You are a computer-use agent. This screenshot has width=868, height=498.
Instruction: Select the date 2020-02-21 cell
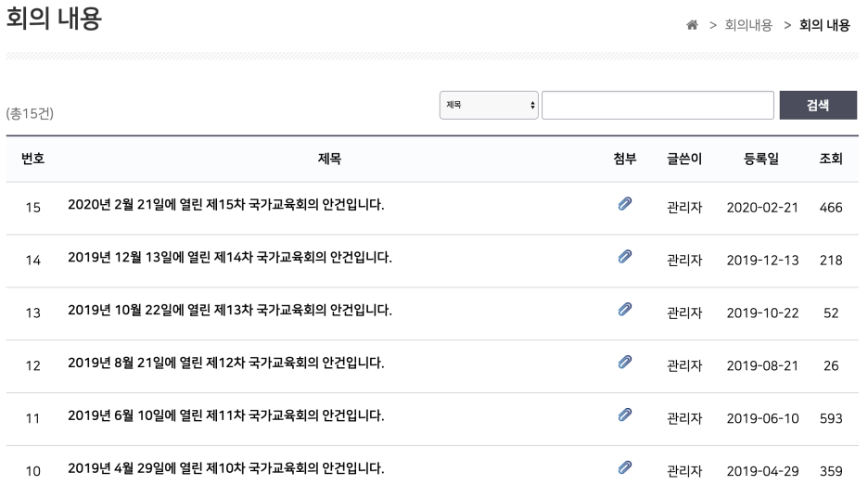pyautogui.click(x=762, y=208)
